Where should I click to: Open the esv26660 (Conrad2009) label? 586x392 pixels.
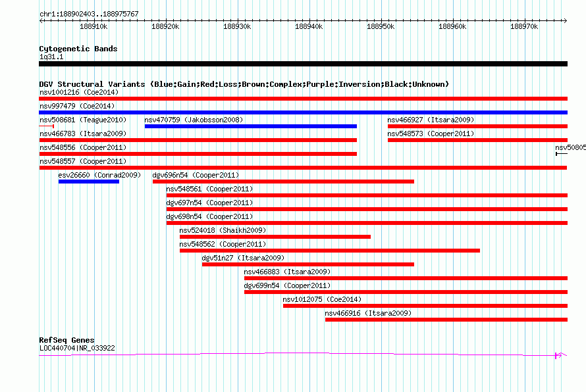click(x=99, y=175)
